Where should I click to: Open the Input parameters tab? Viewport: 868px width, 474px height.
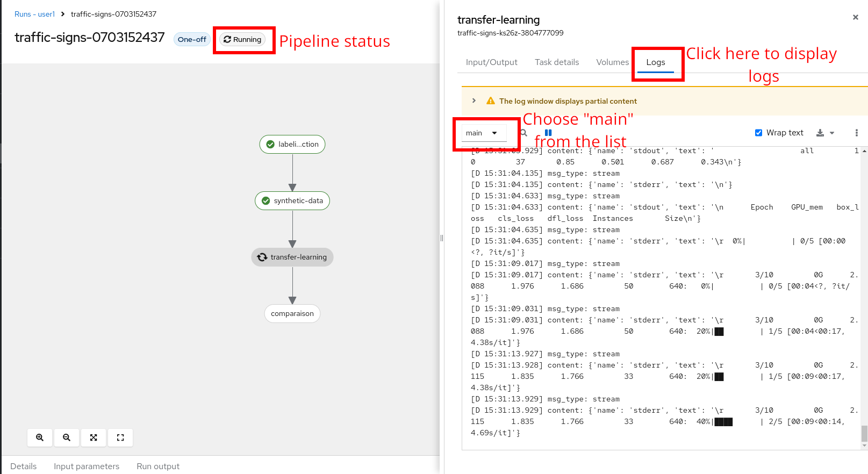(87, 466)
